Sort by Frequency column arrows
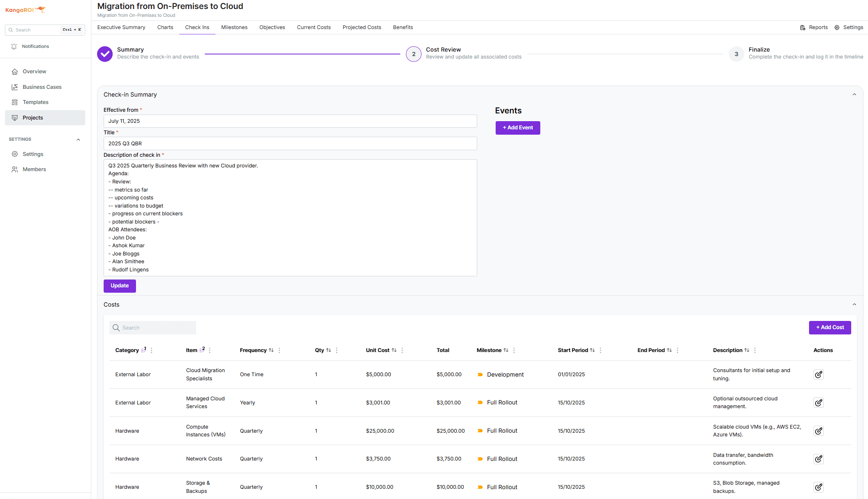The image size is (868, 499). [x=271, y=350]
